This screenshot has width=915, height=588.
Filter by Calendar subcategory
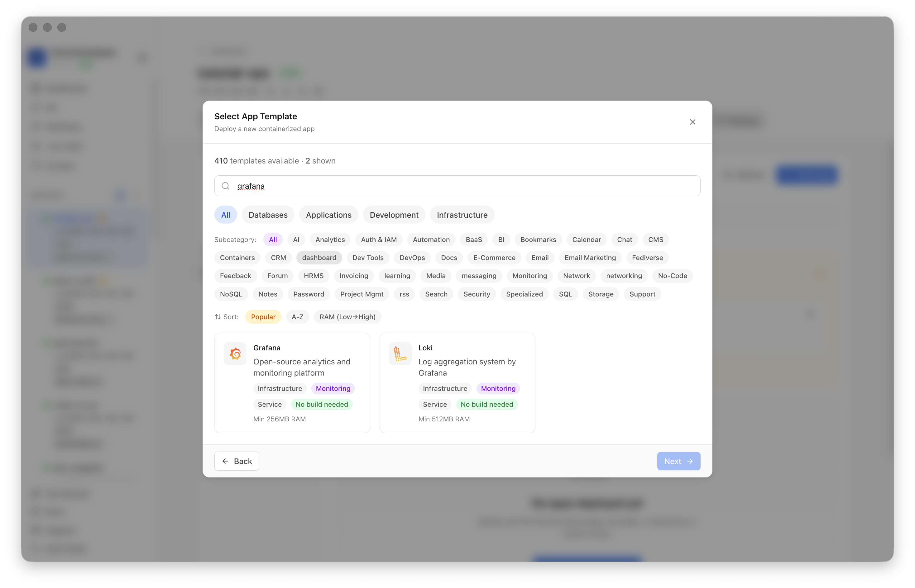587,239
